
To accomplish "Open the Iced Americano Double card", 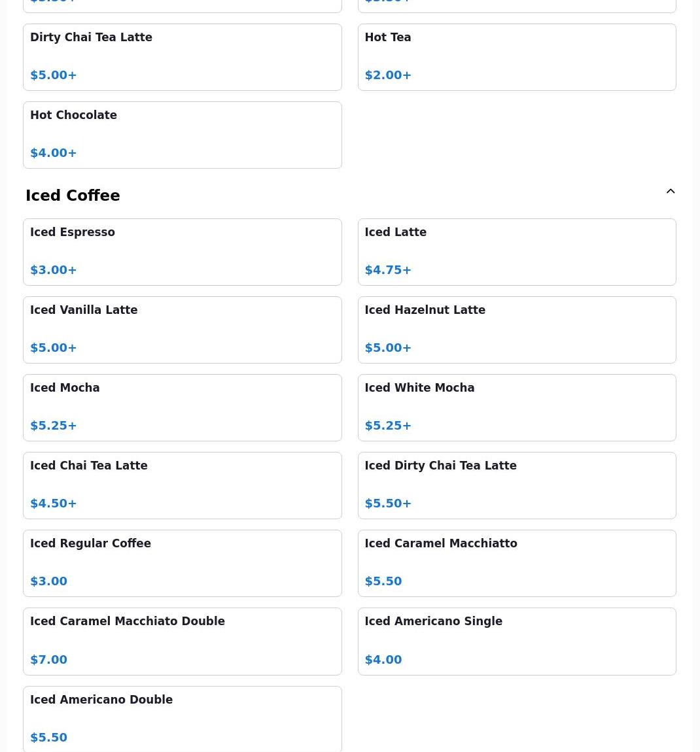I will (183, 719).
